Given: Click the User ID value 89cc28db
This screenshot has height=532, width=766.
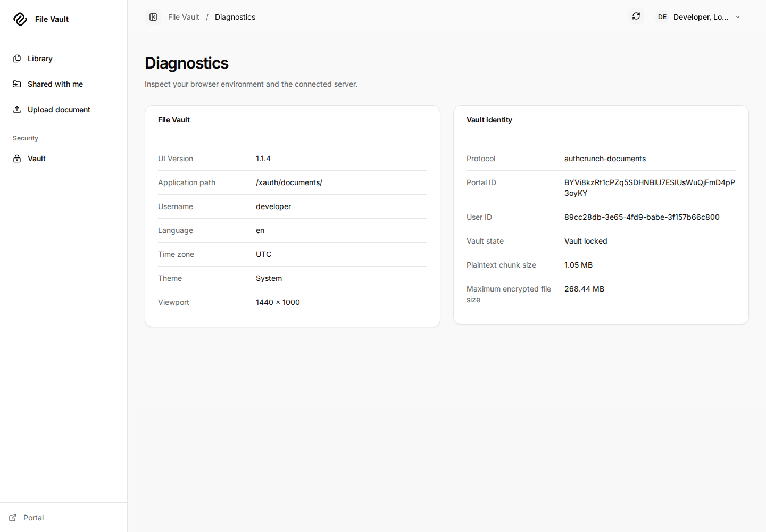Looking at the screenshot, I should (x=642, y=217).
